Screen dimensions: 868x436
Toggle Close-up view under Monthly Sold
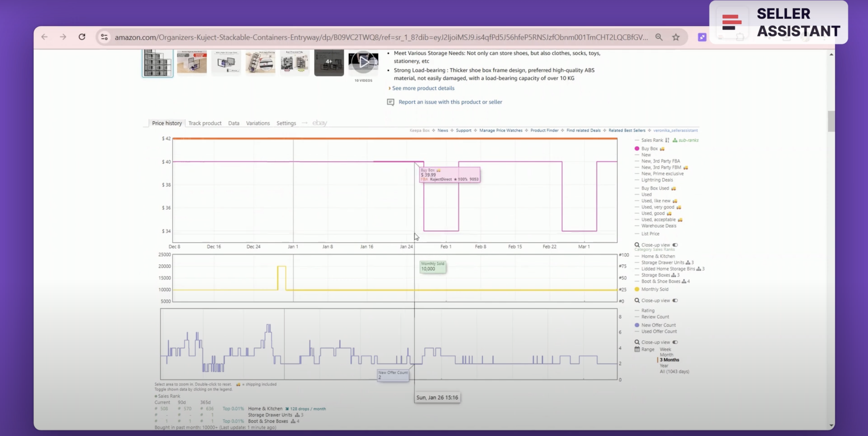point(675,300)
